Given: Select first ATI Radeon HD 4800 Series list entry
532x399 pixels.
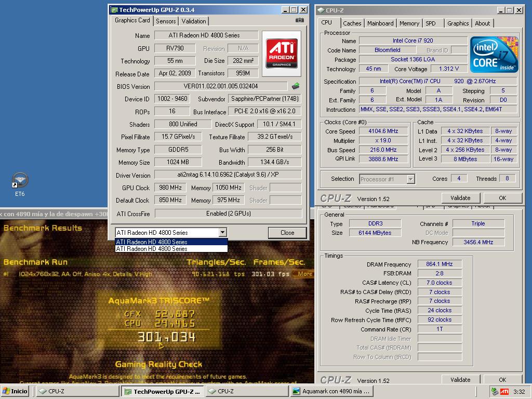Looking at the screenshot, I should click(171, 242).
